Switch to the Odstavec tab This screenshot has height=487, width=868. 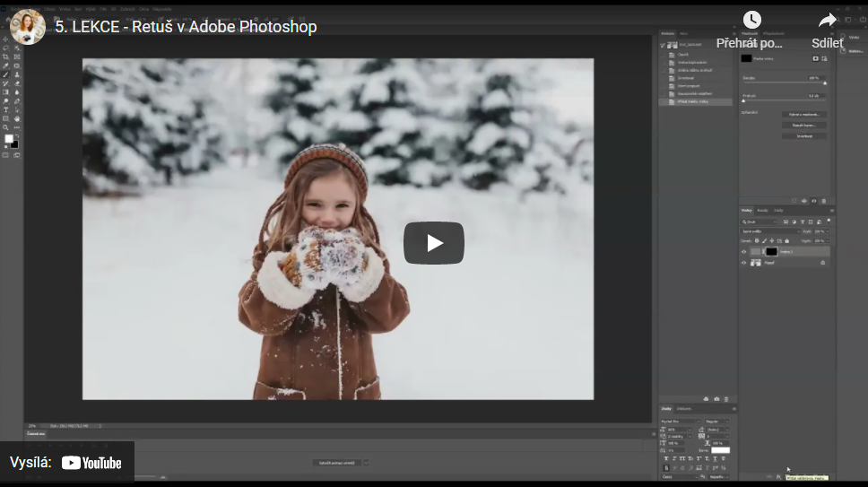[x=684, y=408]
